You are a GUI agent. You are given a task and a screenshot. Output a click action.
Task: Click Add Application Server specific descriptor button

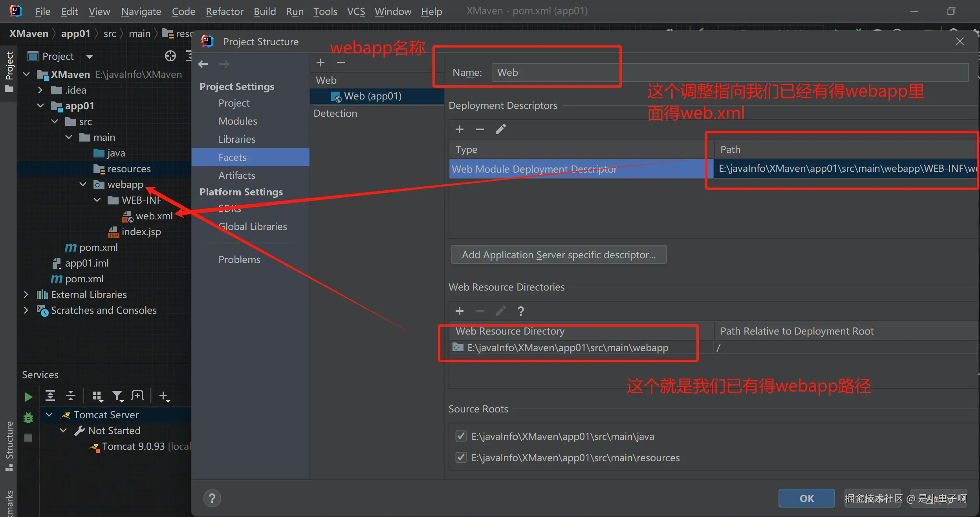pyautogui.click(x=558, y=255)
